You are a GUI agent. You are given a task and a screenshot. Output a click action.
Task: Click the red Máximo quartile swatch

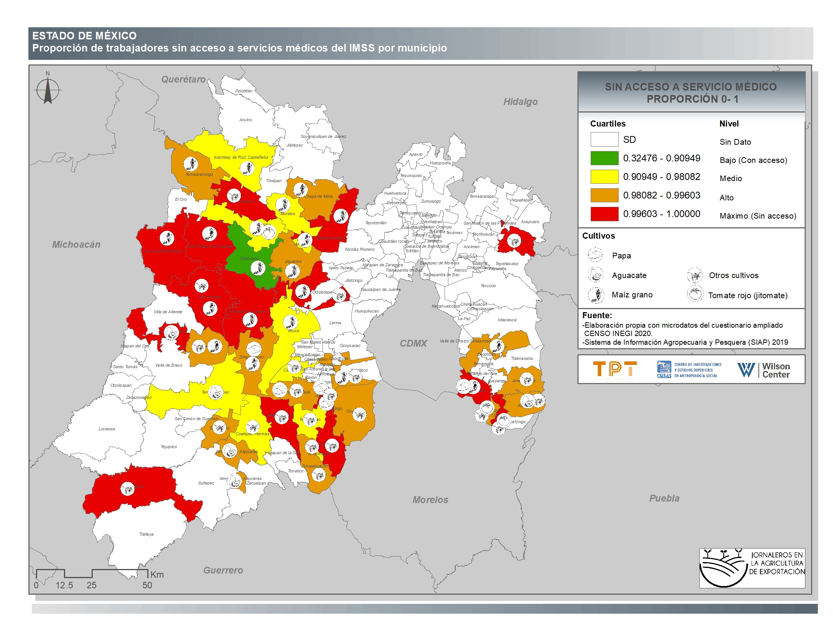(x=604, y=214)
